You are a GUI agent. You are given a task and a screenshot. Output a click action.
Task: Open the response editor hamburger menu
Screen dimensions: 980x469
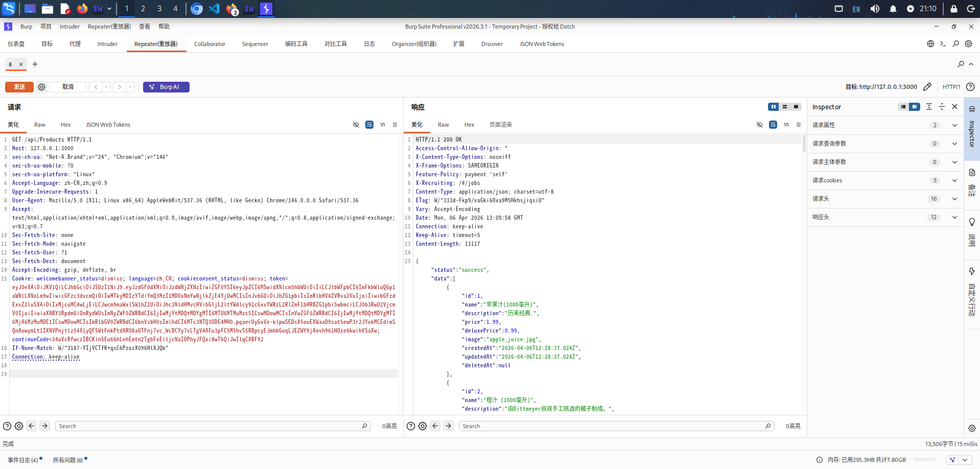799,125
